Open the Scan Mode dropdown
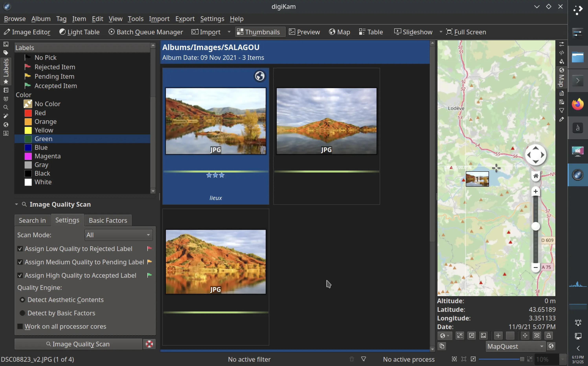588x366 pixels. pyautogui.click(x=118, y=235)
